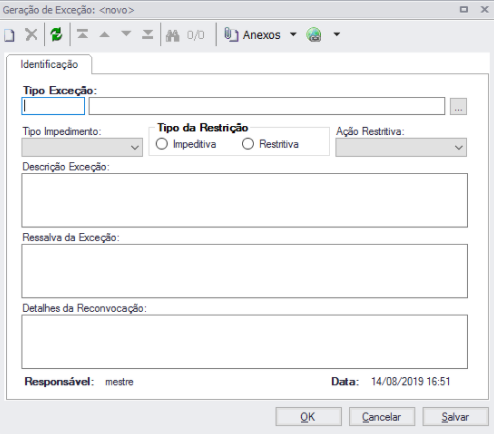Click into the Detalhes da Reconvocação text area
The width and height of the screenshot is (494, 434).
(x=245, y=342)
